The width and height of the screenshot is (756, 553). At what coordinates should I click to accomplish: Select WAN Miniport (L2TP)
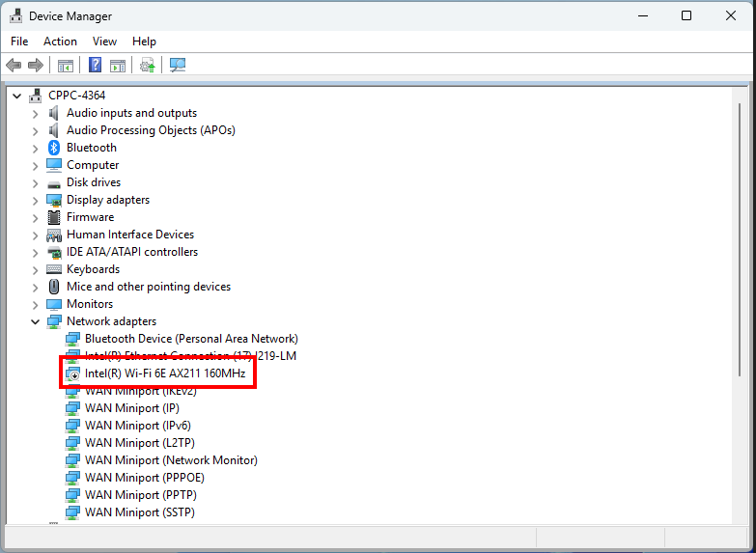point(140,443)
